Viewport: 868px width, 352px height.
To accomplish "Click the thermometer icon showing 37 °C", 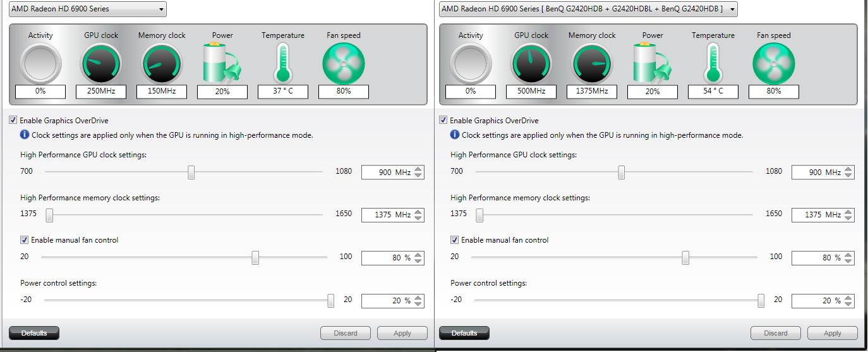I will 282,63.
